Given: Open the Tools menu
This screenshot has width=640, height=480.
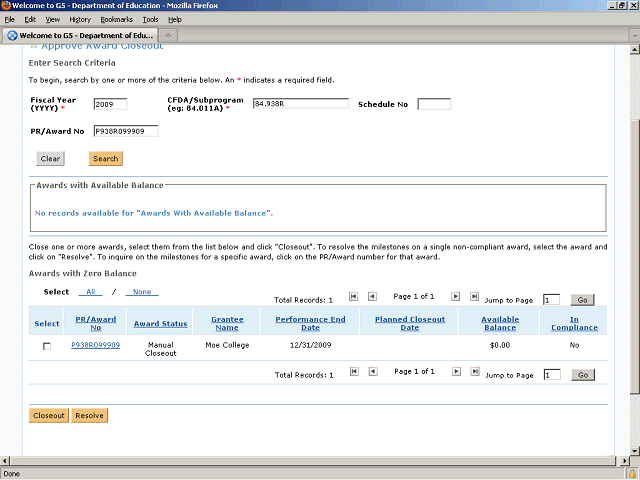Looking at the screenshot, I should pyautogui.click(x=150, y=20).
